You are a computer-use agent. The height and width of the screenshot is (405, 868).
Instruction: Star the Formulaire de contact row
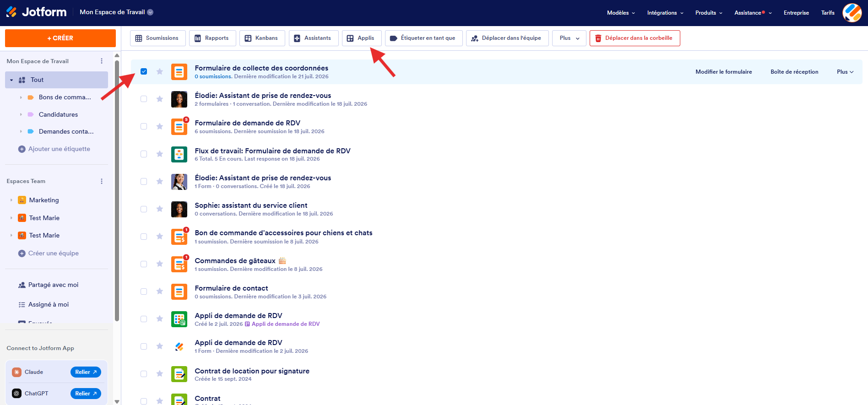pos(159,291)
